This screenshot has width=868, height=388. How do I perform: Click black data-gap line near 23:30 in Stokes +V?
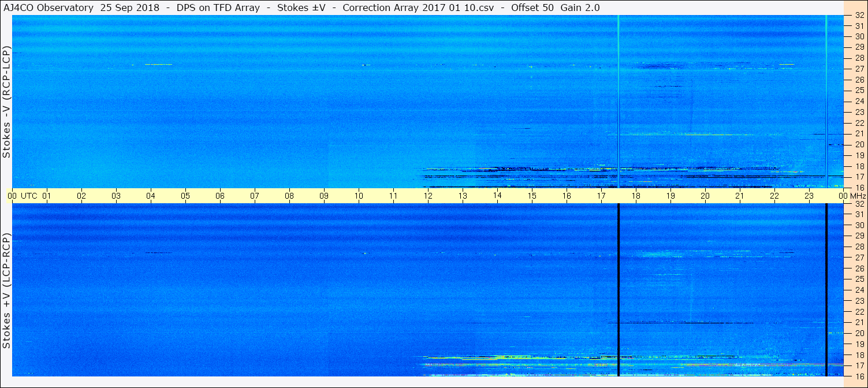(x=826, y=290)
